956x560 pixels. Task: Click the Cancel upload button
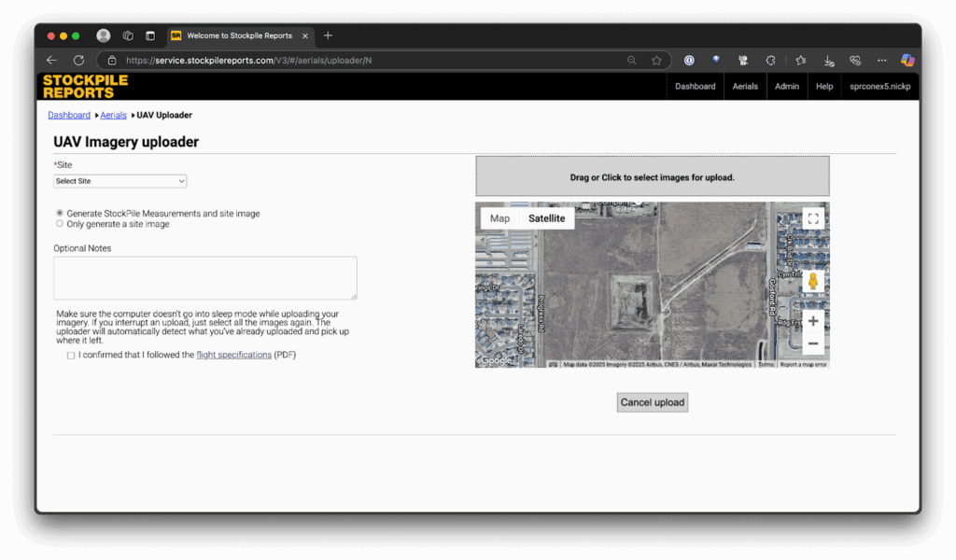click(652, 402)
